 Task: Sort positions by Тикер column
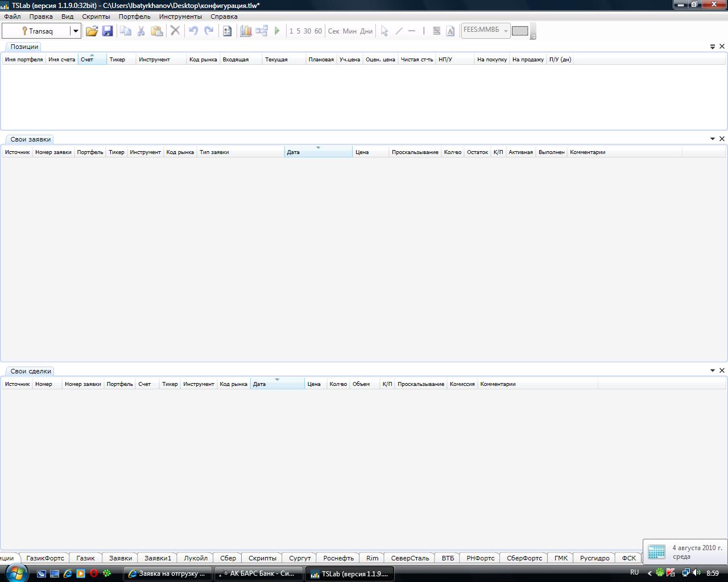[x=122, y=59]
